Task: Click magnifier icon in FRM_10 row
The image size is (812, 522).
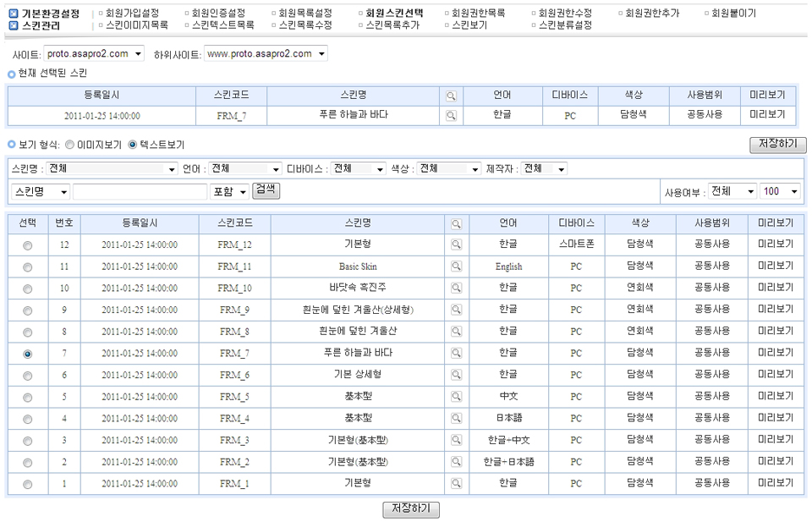Action: tap(456, 288)
